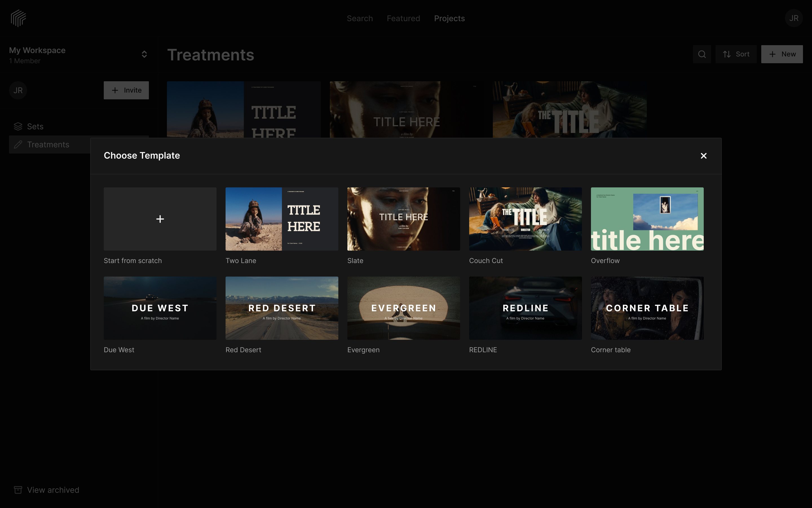
Task: Pick the Evergreen template thumbnail
Action: [404, 308]
